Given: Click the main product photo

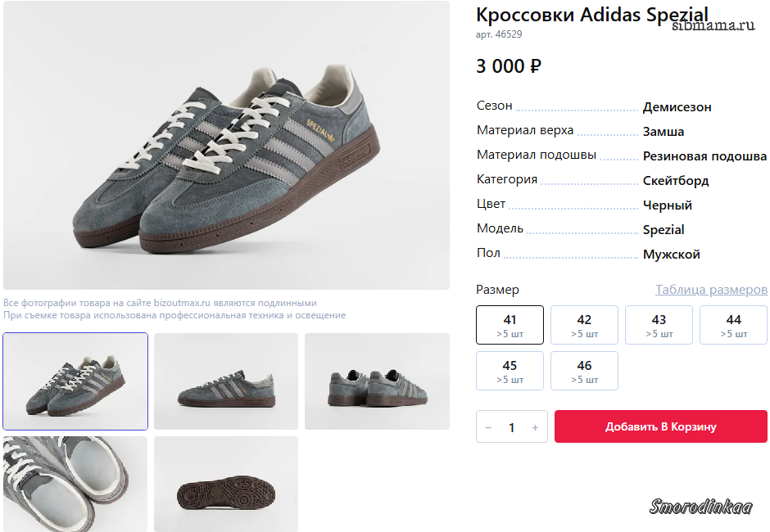Looking at the screenshot, I should 226,146.
